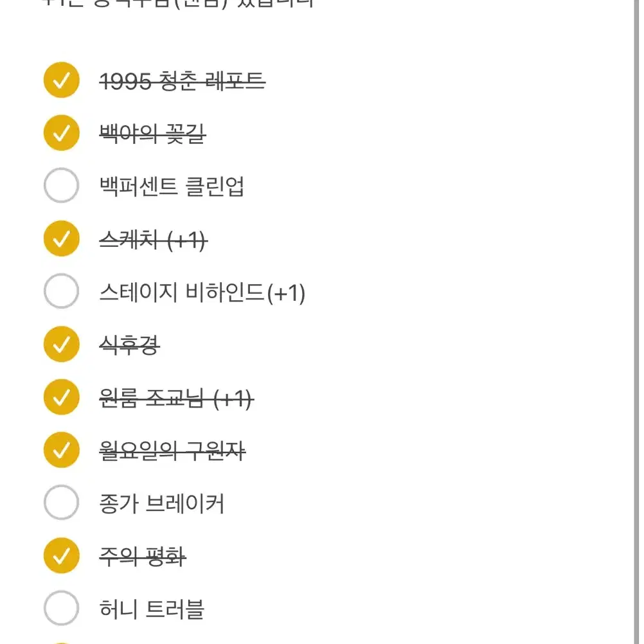Image resolution: width=644 pixels, height=644 pixels.
Task: Check the 종가 브레이커 checkbox
Action: pyautogui.click(x=61, y=503)
